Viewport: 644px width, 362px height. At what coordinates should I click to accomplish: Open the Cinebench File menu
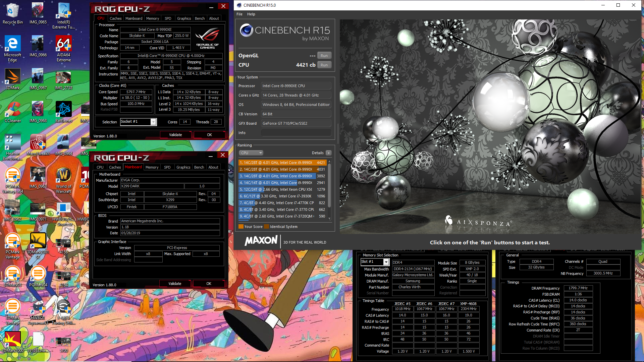coord(239,14)
